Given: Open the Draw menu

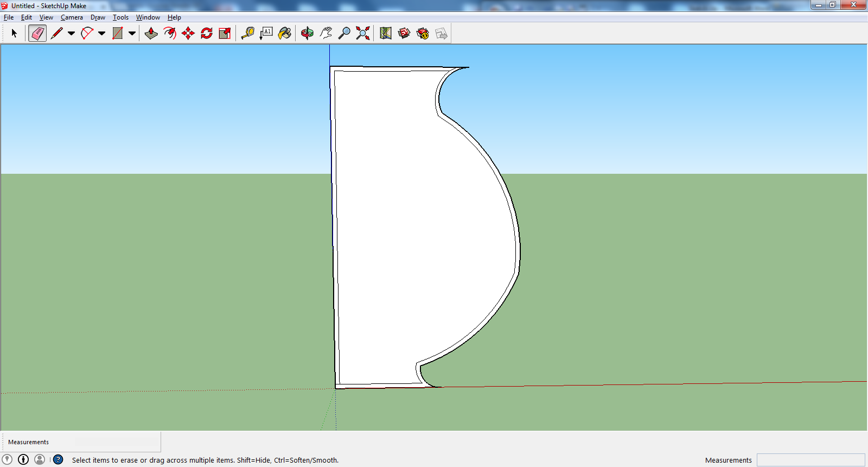Looking at the screenshot, I should [x=98, y=17].
